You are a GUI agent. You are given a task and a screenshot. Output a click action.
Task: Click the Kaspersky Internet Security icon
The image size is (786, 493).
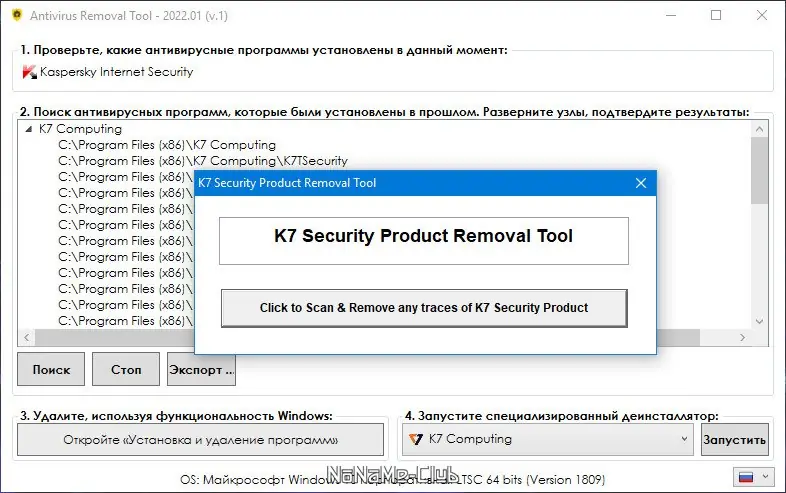coord(29,72)
